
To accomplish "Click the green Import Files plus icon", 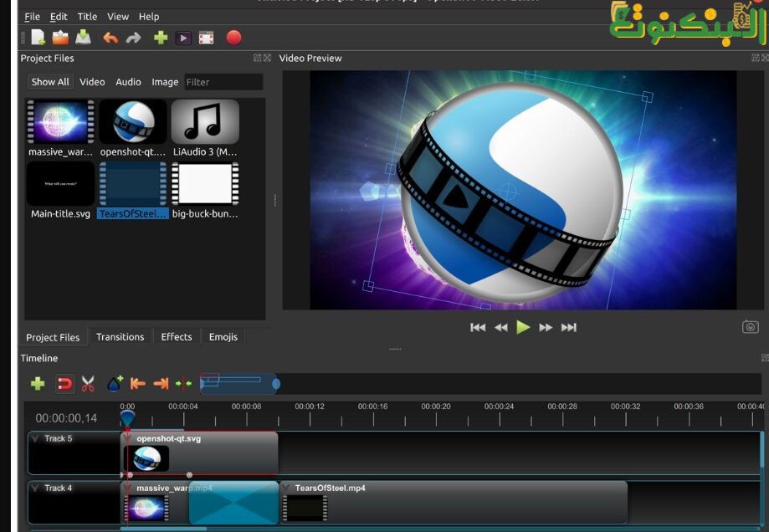I will click(x=161, y=38).
